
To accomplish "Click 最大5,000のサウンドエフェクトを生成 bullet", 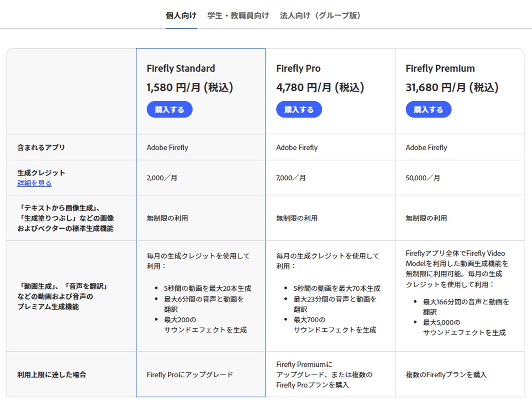I will (x=464, y=327).
